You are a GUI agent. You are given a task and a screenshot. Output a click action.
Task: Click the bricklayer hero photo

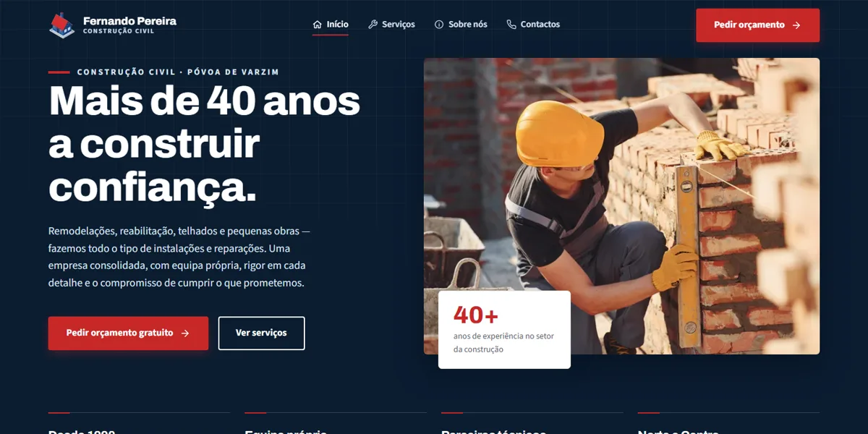coord(621,206)
